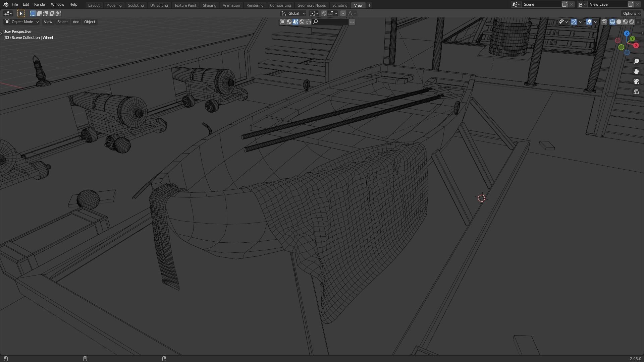
Task: Click Scene asset filter globe icon
Action: click(302, 22)
